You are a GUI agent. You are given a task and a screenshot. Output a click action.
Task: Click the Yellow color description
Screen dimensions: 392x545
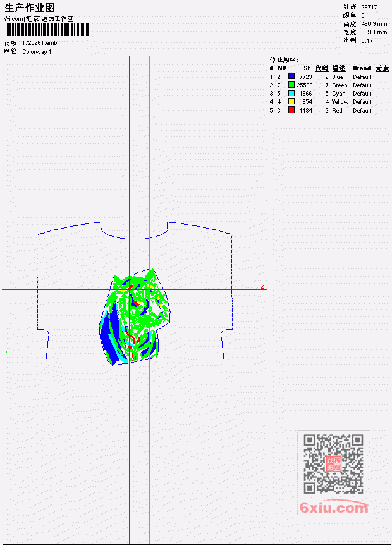340,102
